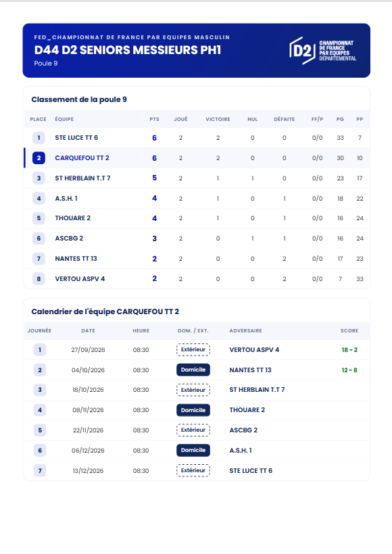The image size is (392, 554).
Task: Select opponent ST HERBLAIN T.T 7 in calendar
Action: [257, 390]
